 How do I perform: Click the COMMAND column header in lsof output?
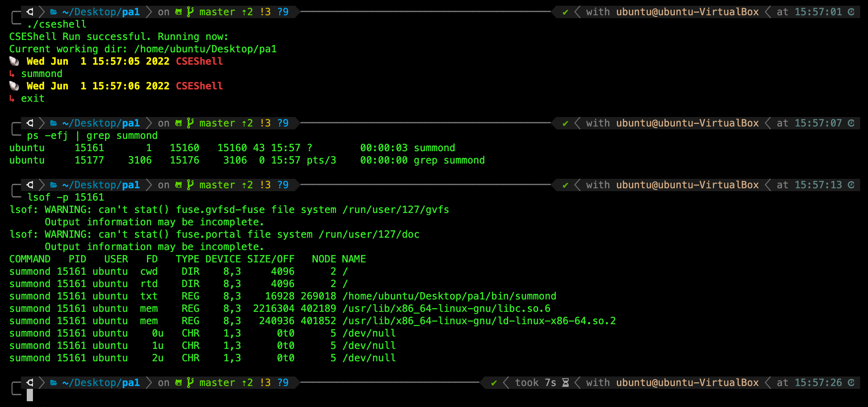pos(30,259)
